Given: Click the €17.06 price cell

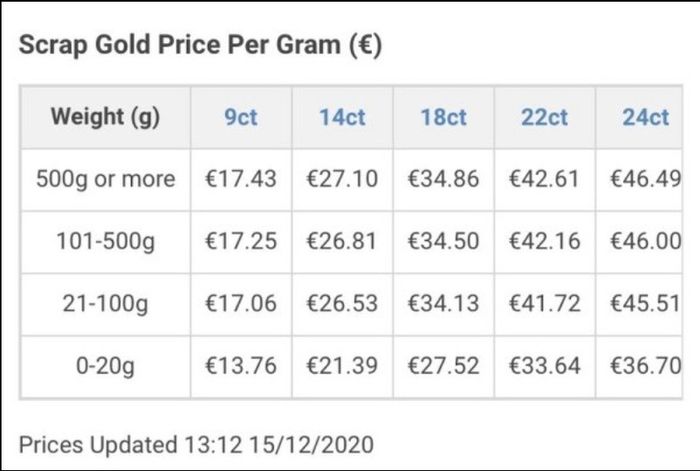Looking at the screenshot, I should click(241, 304).
